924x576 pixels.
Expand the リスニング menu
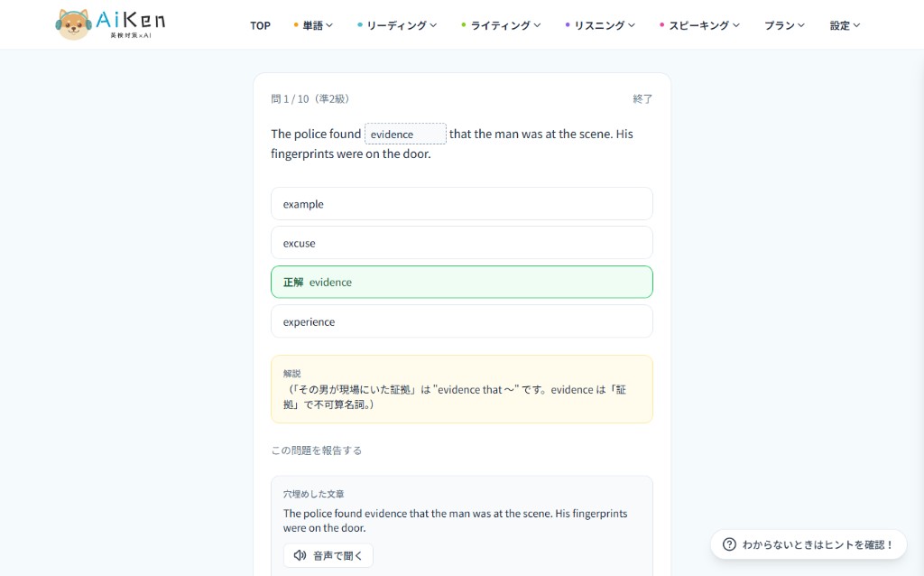click(x=599, y=25)
